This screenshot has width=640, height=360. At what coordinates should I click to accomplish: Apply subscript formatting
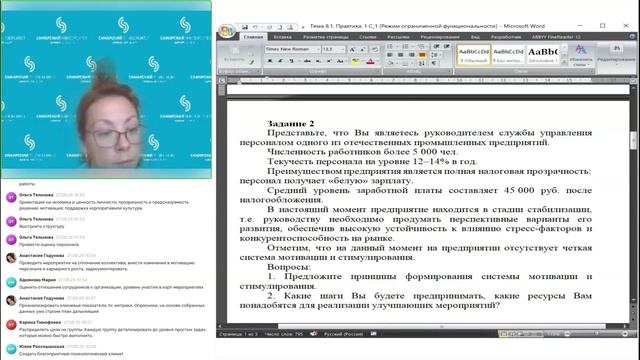318,61
